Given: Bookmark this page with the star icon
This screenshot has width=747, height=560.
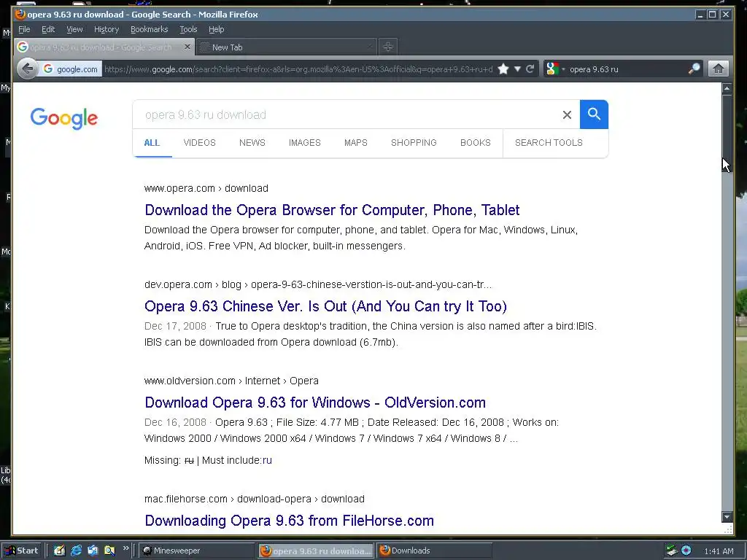Looking at the screenshot, I should tap(503, 69).
